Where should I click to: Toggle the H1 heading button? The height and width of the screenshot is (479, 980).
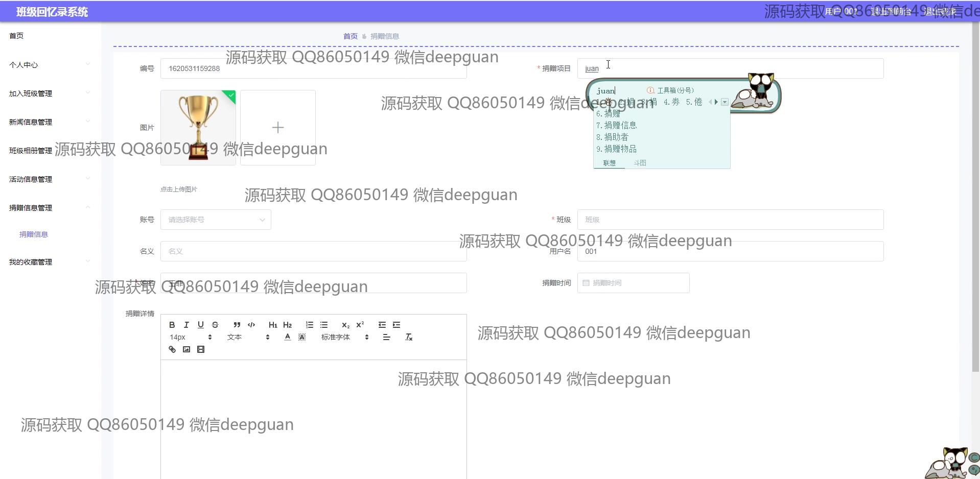[x=273, y=325]
